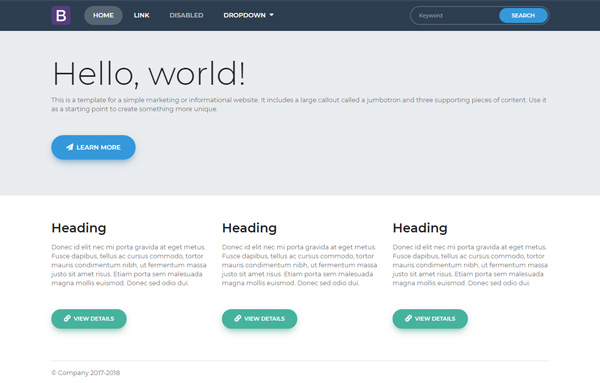Click the '© Company 2017-2018' footer text
Viewport: 600px width, 383px height.
(x=86, y=373)
